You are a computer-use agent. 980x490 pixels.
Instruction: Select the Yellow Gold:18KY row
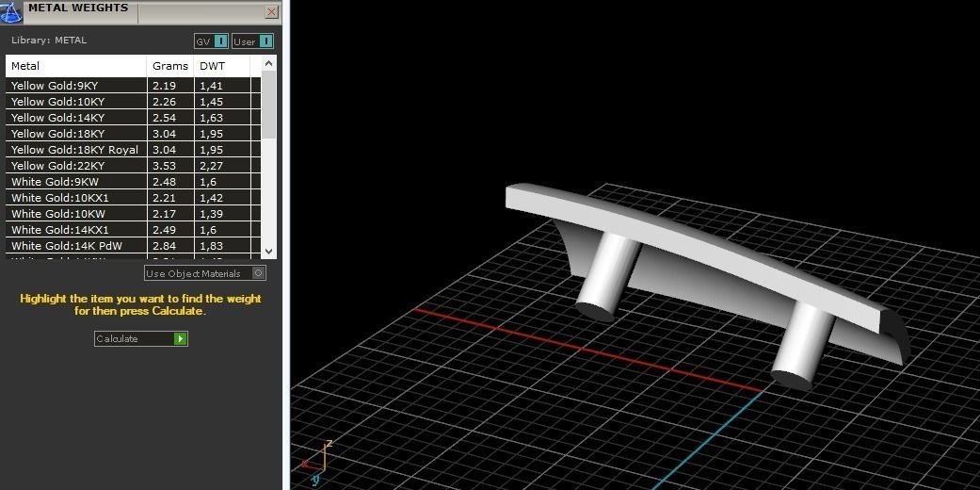coord(133,133)
